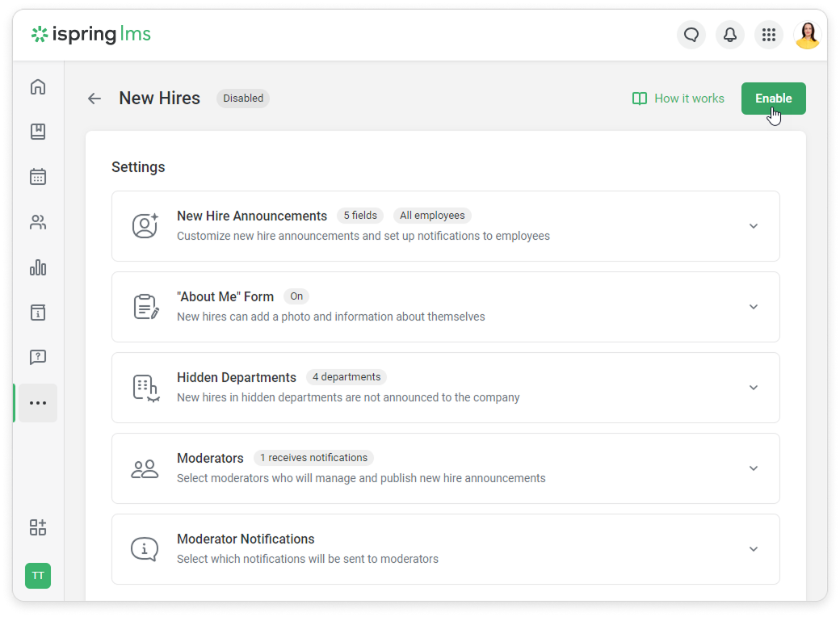Select the More (three dots) sidebar item
This screenshot has width=840, height=617.
[38, 403]
